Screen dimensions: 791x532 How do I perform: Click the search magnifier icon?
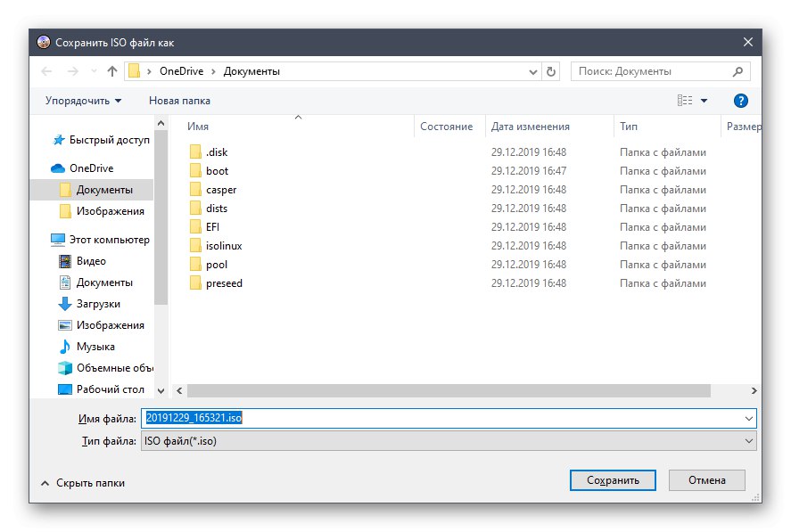[x=737, y=71]
